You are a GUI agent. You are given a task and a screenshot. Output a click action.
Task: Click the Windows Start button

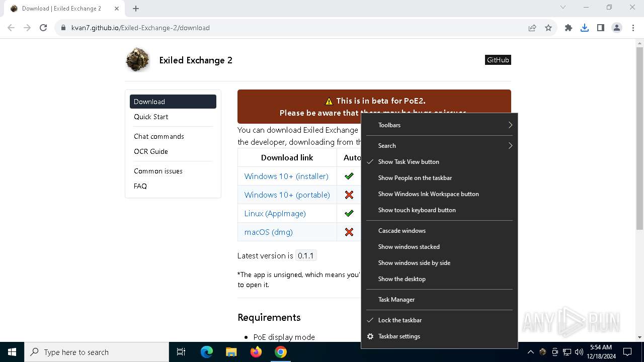pyautogui.click(x=12, y=352)
